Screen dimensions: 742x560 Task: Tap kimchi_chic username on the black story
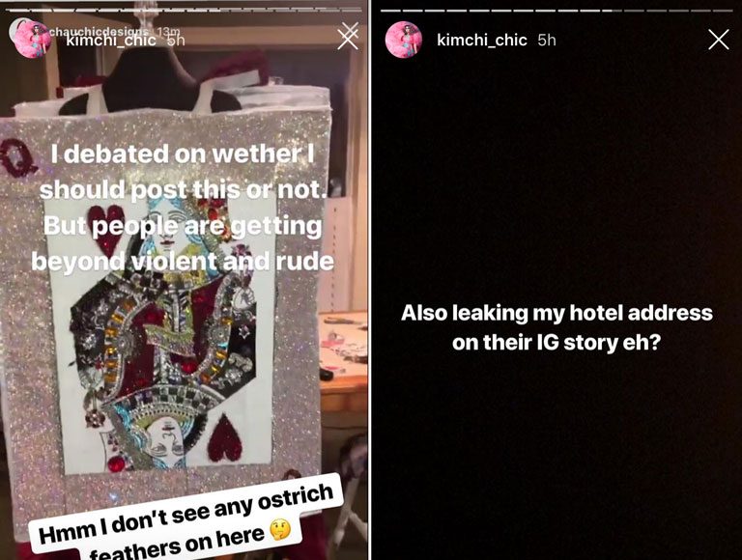click(482, 41)
